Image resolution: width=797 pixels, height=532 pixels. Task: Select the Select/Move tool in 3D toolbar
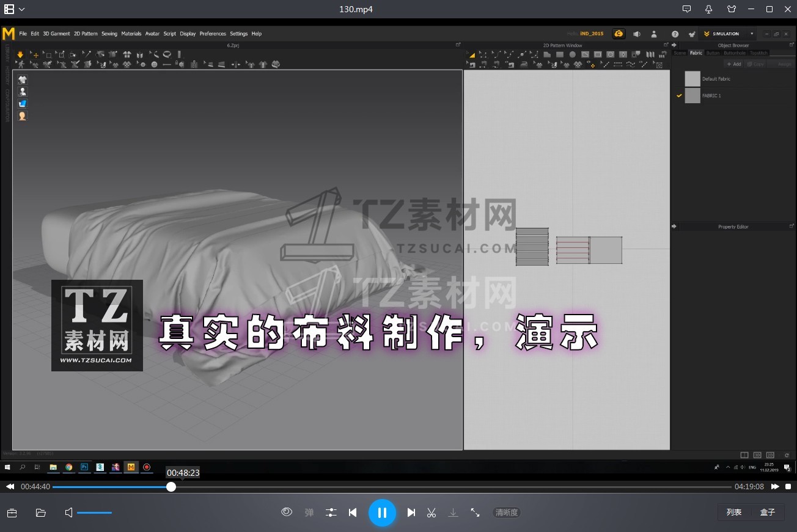(35, 54)
